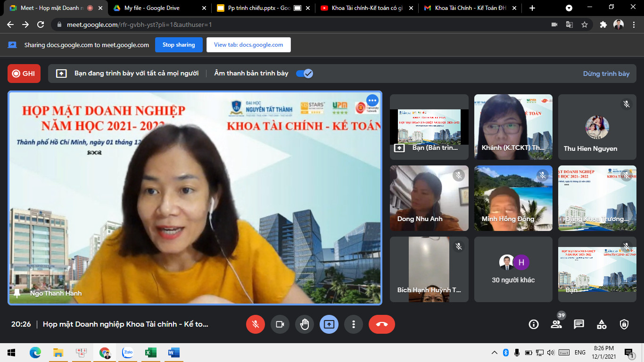
Task: Click the present screen button
Action: (329, 324)
